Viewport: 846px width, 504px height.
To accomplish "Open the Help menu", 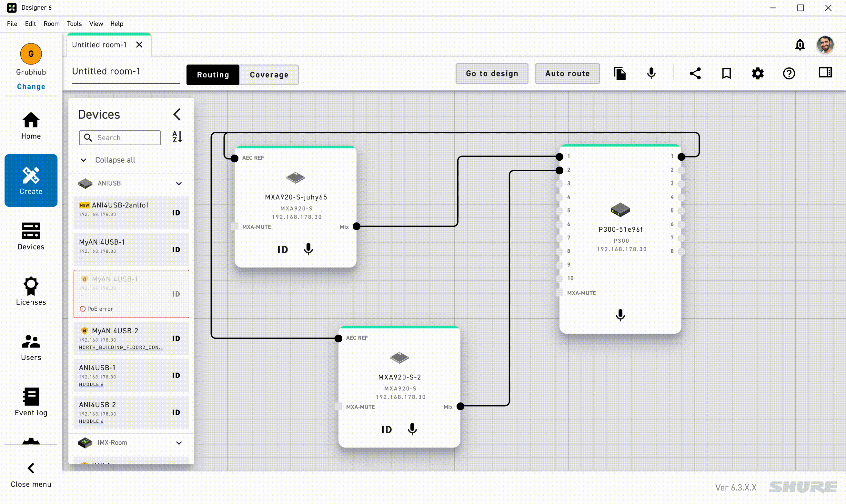I will (x=117, y=24).
